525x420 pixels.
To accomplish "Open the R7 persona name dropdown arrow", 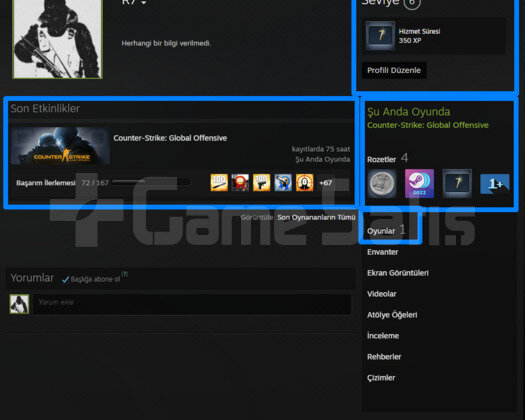I will coord(144,3).
